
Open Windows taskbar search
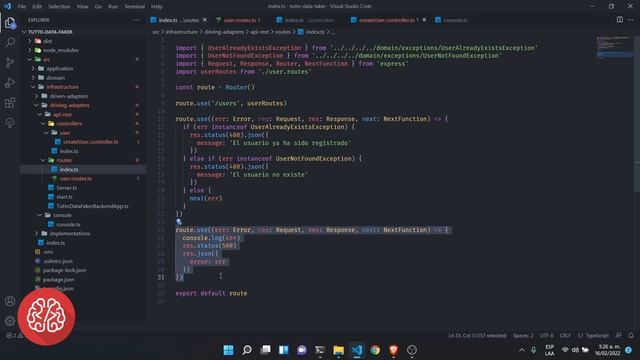click(x=247, y=350)
